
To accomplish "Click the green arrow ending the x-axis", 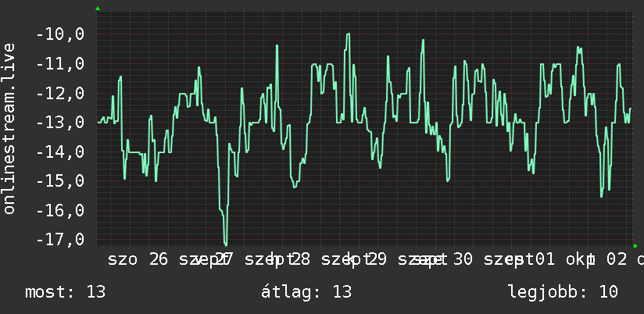I will tap(635, 246).
